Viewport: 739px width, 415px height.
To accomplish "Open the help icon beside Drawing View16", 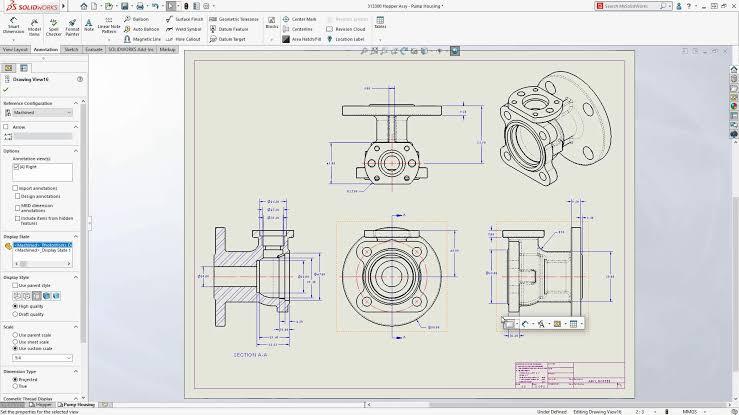I will tap(80, 80).
